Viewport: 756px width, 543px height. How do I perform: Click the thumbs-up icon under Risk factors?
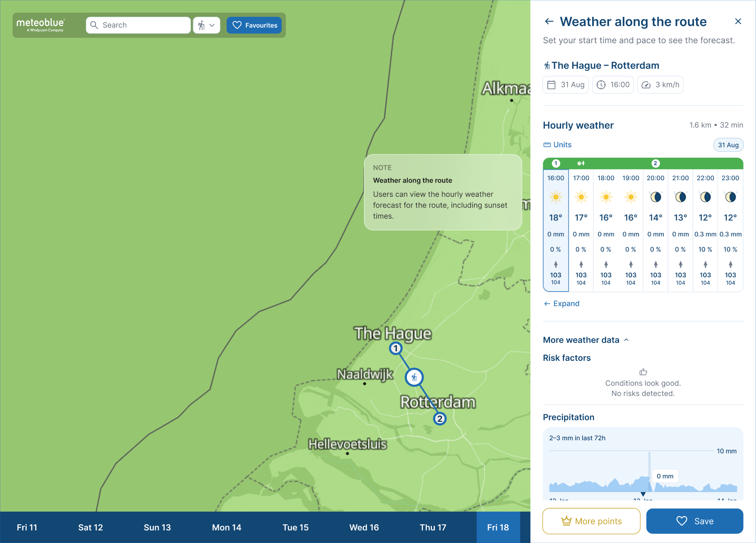pos(643,372)
